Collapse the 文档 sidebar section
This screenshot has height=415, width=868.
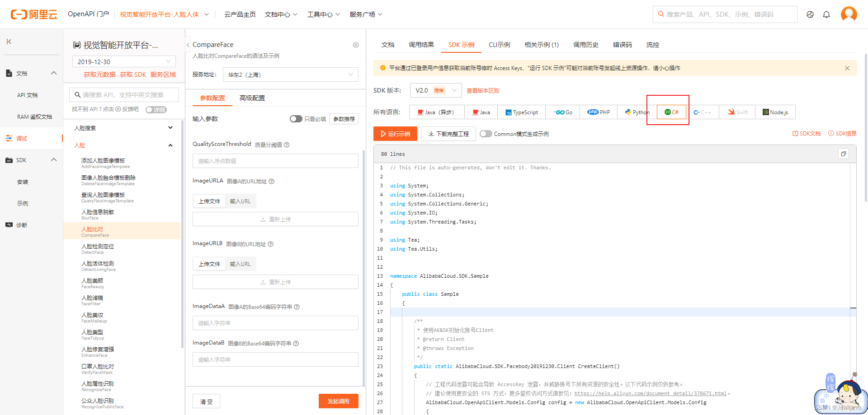54,73
